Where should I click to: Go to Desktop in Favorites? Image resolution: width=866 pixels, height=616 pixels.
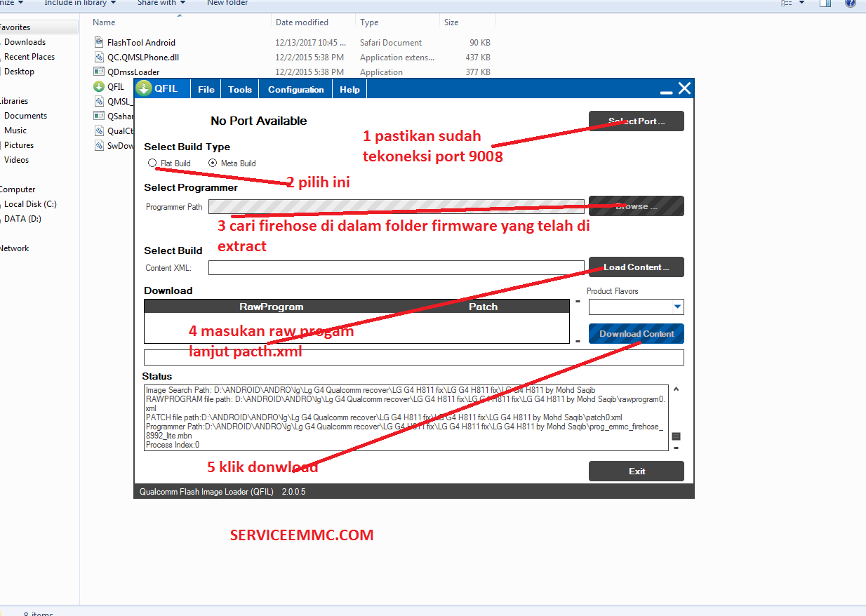click(19, 72)
